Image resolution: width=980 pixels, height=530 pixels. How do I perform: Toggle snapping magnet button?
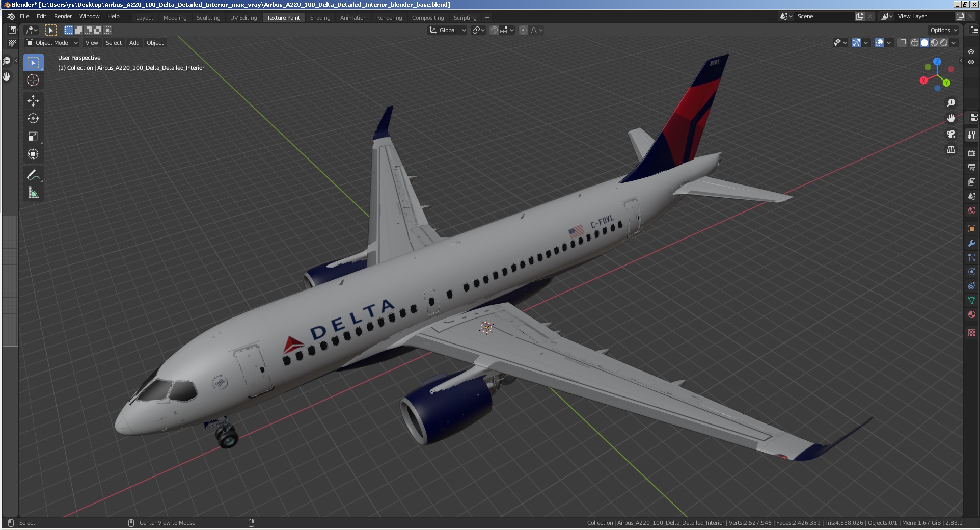click(x=494, y=30)
